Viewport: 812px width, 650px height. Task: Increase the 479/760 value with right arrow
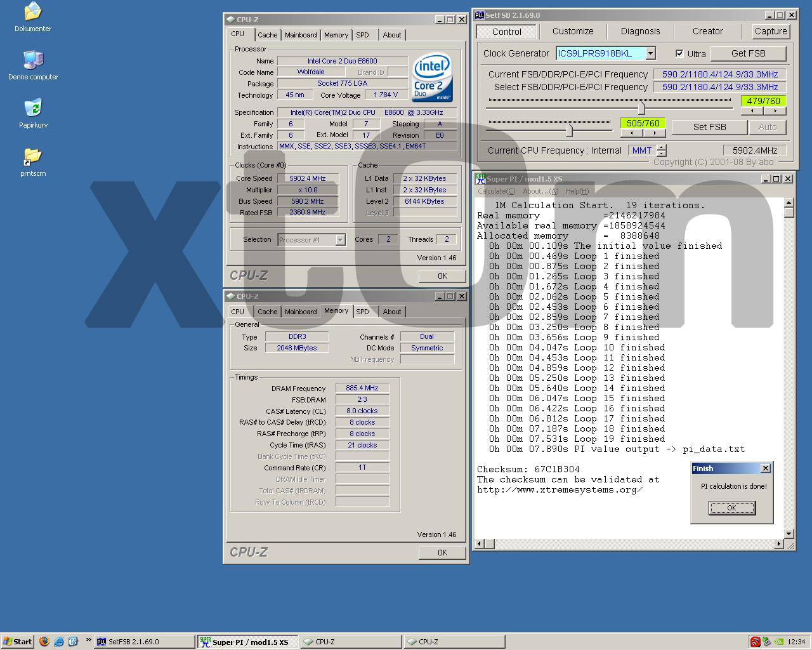[x=775, y=111]
